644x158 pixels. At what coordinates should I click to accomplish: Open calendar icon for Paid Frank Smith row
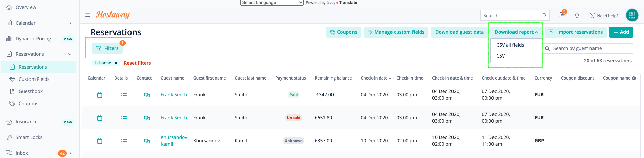coord(100,95)
